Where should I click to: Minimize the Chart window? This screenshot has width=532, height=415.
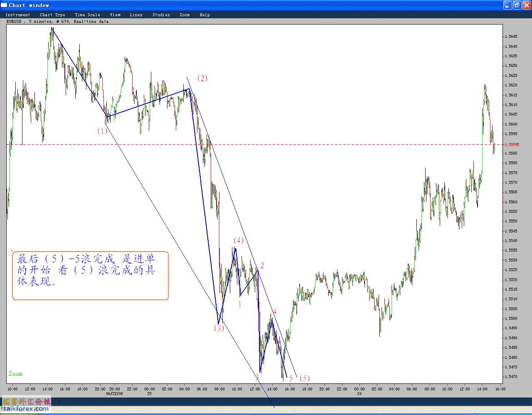(507, 5)
